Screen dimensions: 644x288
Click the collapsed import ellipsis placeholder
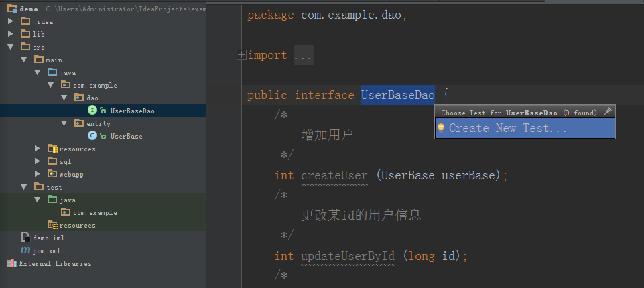[x=303, y=55]
